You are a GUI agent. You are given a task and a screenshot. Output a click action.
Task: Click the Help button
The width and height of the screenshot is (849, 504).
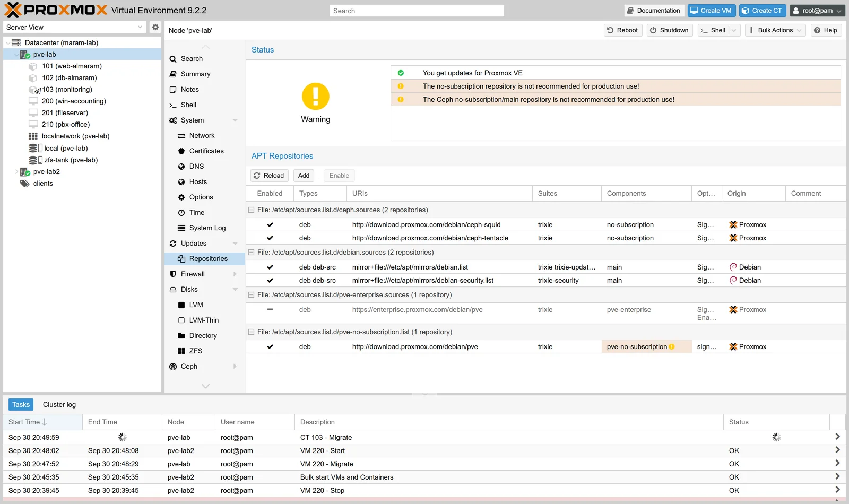click(x=826, y=30)
